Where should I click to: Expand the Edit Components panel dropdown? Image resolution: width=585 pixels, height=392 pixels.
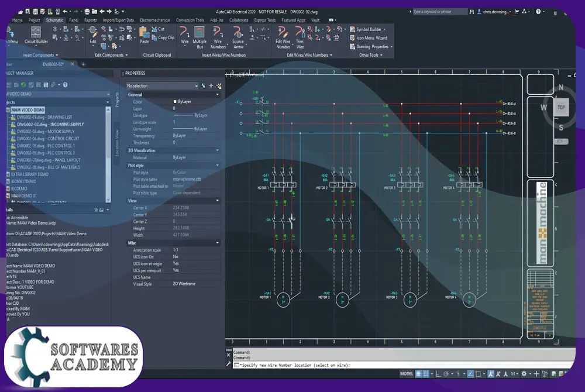tap(111, 55)
